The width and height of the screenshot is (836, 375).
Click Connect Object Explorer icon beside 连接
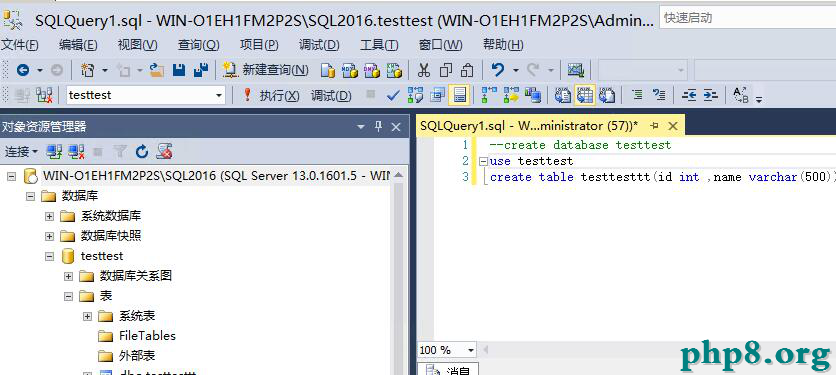click(54, 152)
